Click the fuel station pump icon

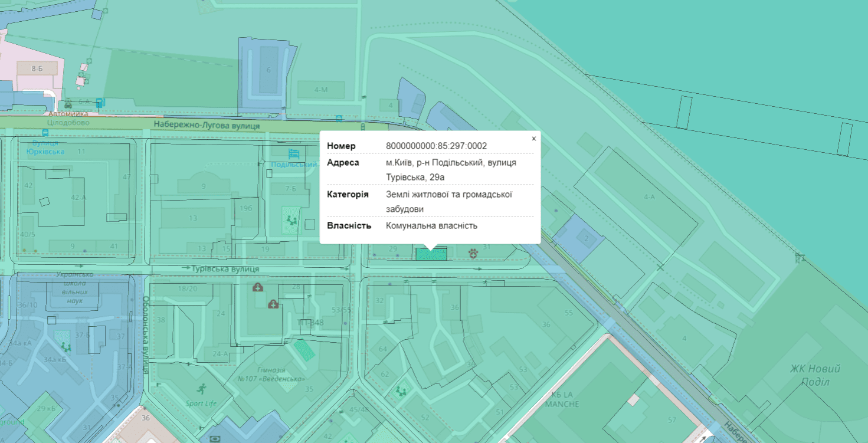point(101,103)
